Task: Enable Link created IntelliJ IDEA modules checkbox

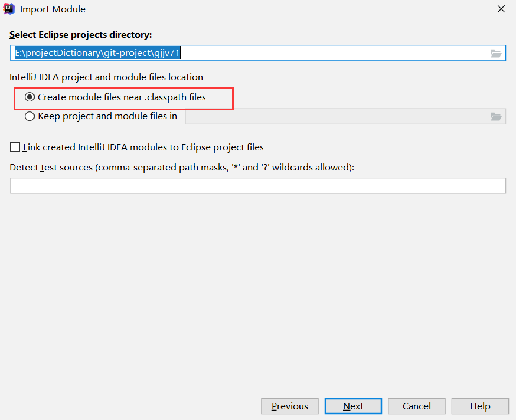Action: click(x=15, y=147)
